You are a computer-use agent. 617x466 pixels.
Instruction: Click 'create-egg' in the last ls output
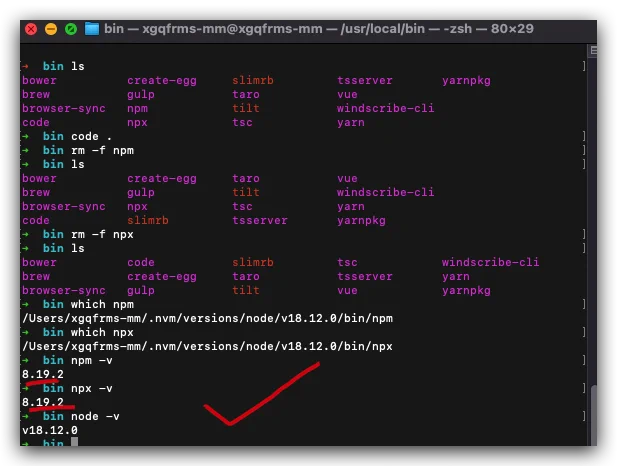162,277
